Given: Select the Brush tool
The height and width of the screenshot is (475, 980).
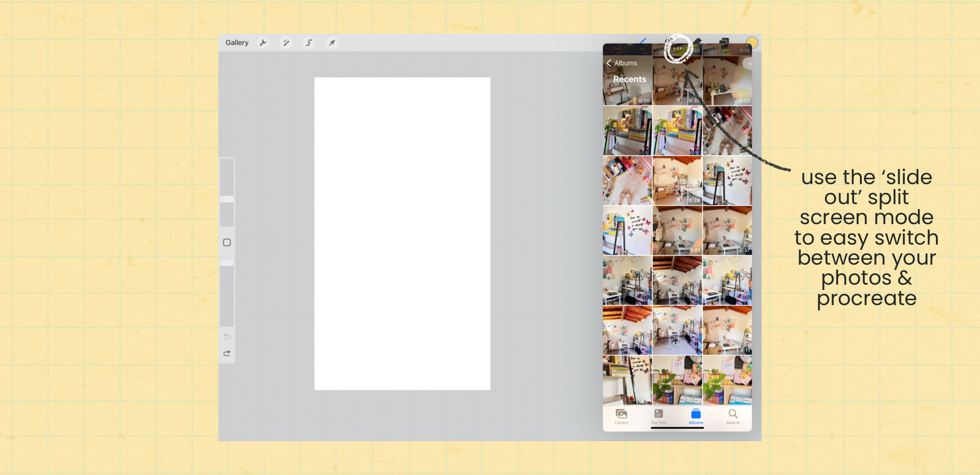Looking at the screenshot, I should 643,41.
